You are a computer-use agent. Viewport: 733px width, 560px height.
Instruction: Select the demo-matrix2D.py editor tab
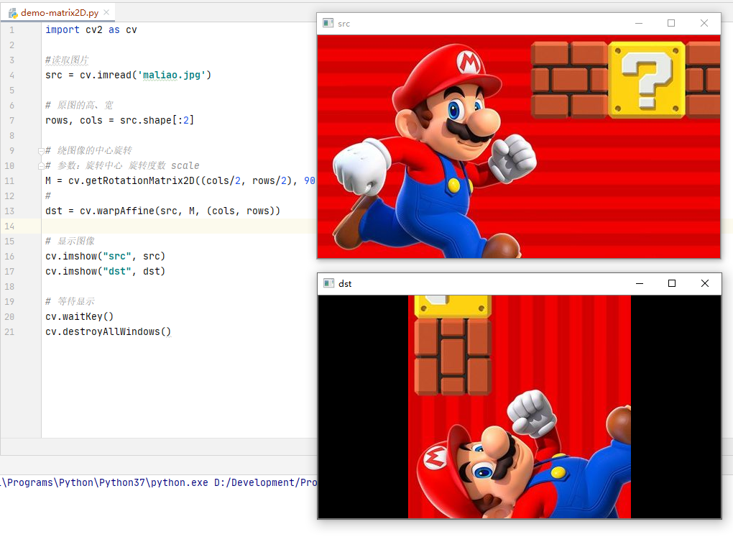tap(59, 13)
